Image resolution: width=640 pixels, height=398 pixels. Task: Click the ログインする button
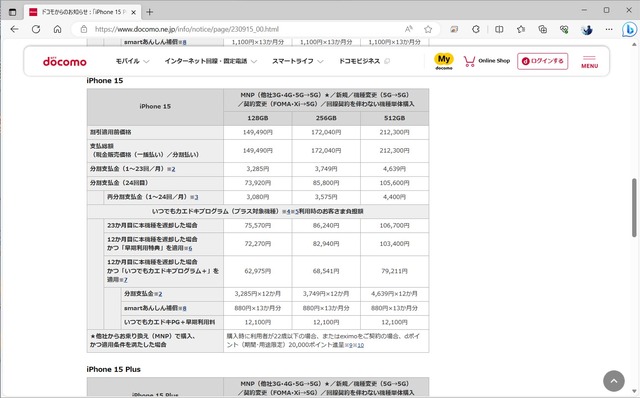(542, 61)
